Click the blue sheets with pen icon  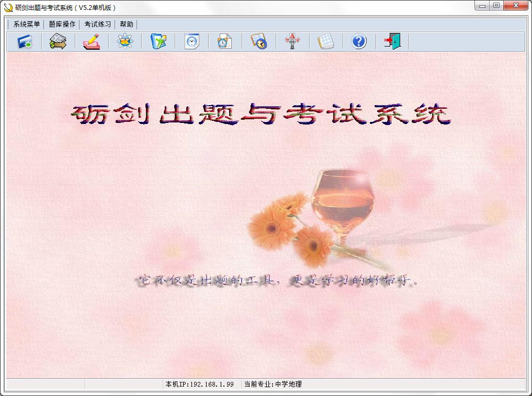(x=159, y=42)
